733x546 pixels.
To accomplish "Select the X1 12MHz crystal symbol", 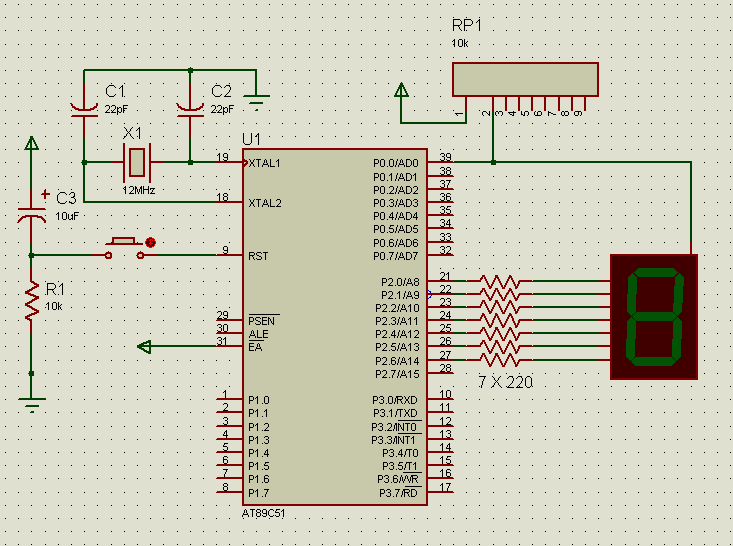I will click(x=137, y=162).
